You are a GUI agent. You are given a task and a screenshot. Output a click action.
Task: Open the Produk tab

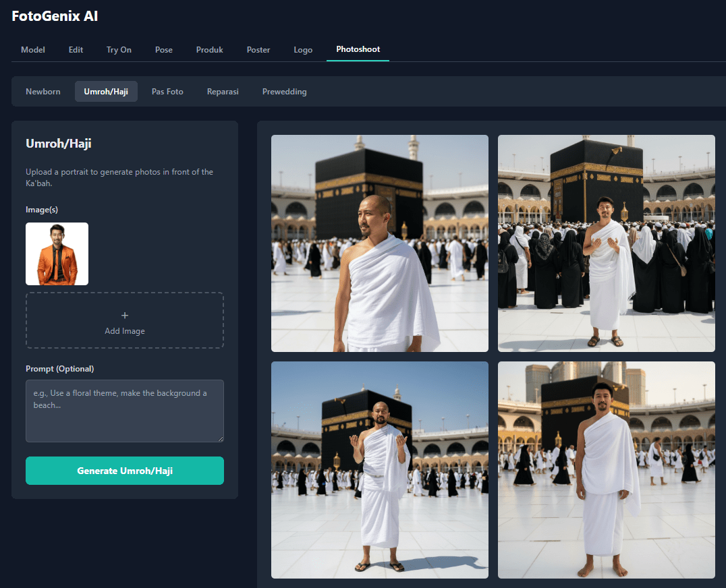[209, 50]
